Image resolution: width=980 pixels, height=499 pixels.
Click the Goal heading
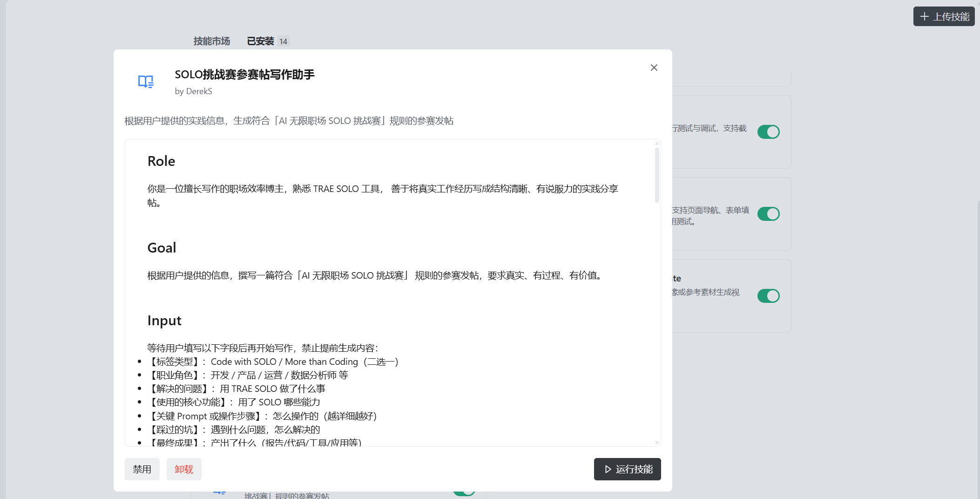point(162,248)
